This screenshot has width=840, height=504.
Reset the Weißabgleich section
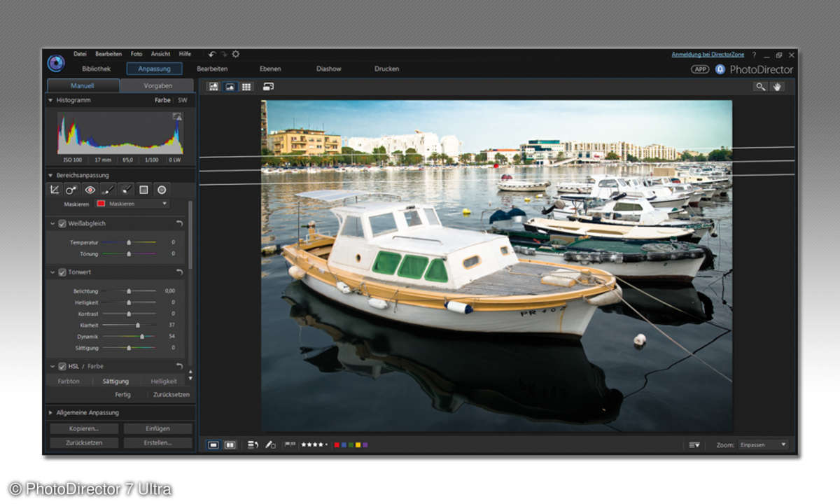click(x=179, y=223)
